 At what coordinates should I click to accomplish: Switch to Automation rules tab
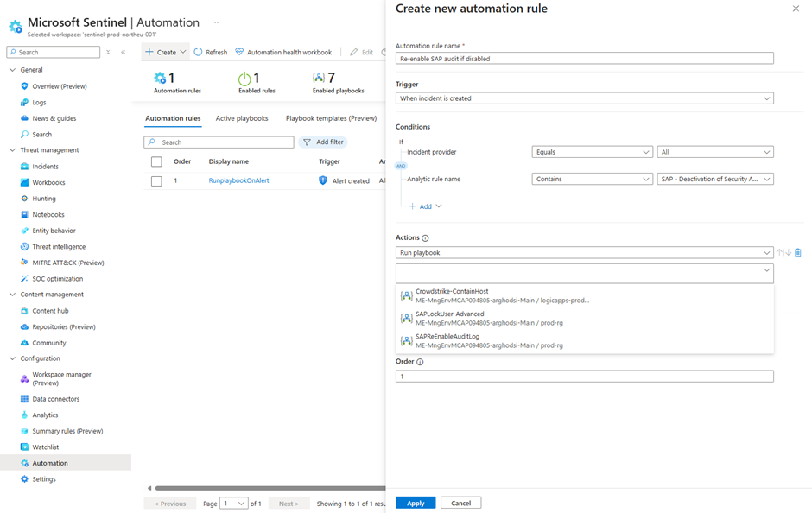173,118
